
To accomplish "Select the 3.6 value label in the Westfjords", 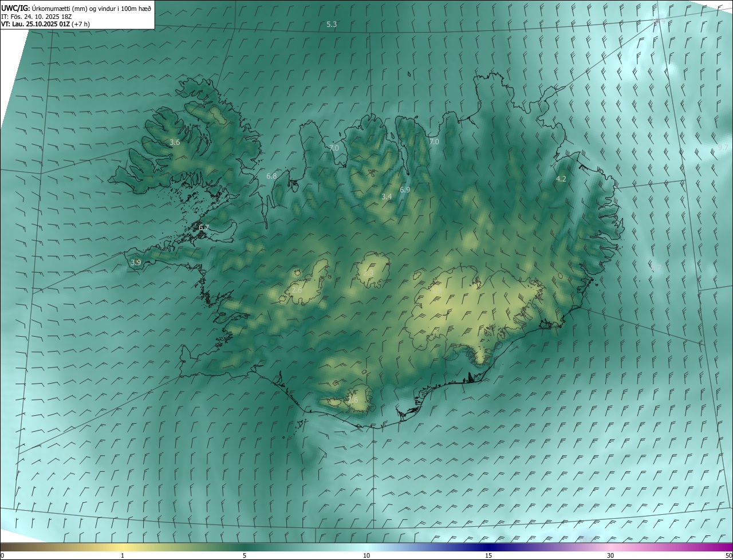I will (175, 142).
